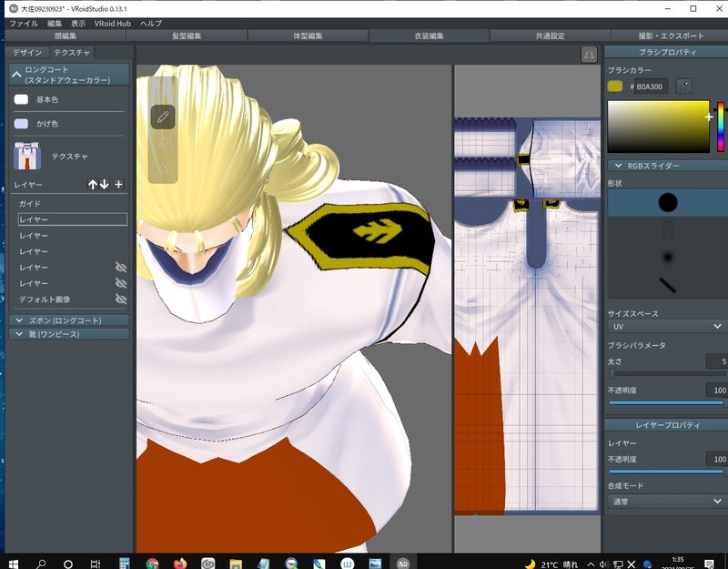Click in the saturation-brightness color square
This screenshot has height=569, width=728.
[658, 127]
